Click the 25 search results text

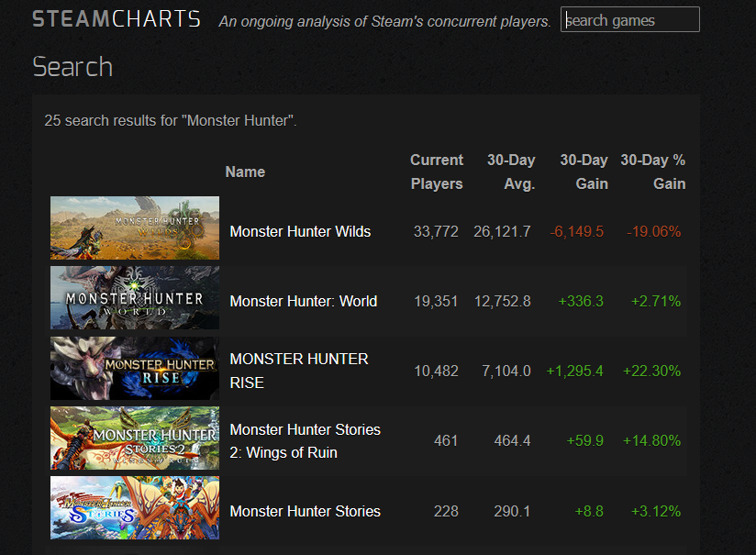[171, 120]
